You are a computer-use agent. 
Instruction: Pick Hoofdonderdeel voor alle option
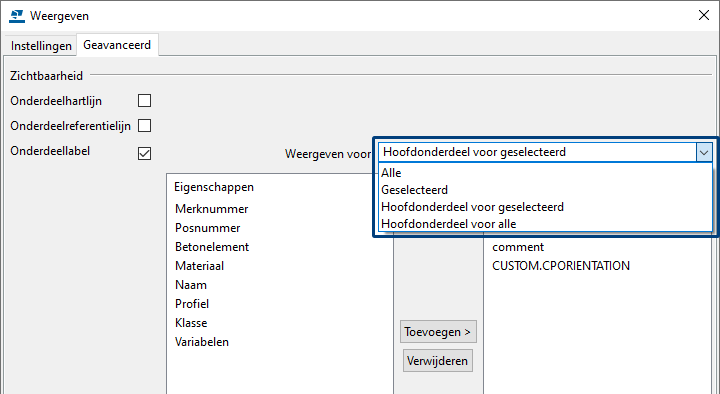(545, 224)
